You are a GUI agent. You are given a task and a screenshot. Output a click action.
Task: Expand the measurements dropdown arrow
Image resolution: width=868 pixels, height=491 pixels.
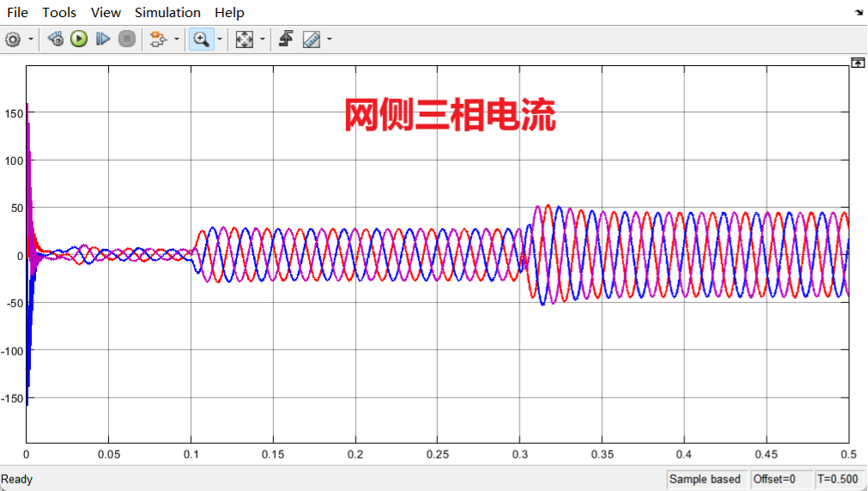pyautogui.click(x=330, y=39)
